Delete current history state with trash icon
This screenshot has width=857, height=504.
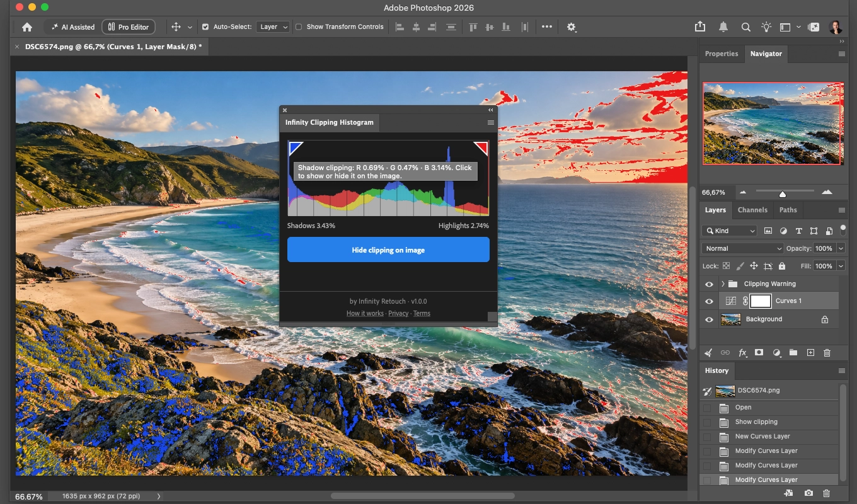coord(827,493)
